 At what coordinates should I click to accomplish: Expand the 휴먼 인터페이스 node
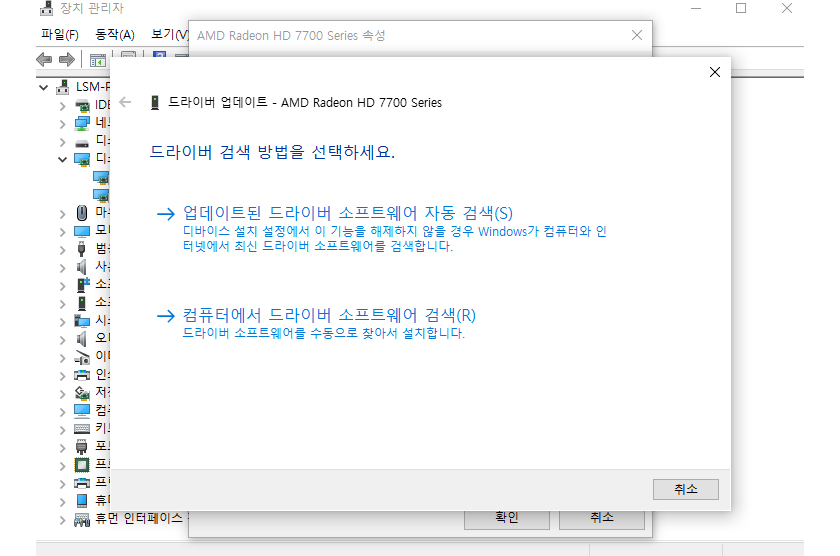(63, 520)
